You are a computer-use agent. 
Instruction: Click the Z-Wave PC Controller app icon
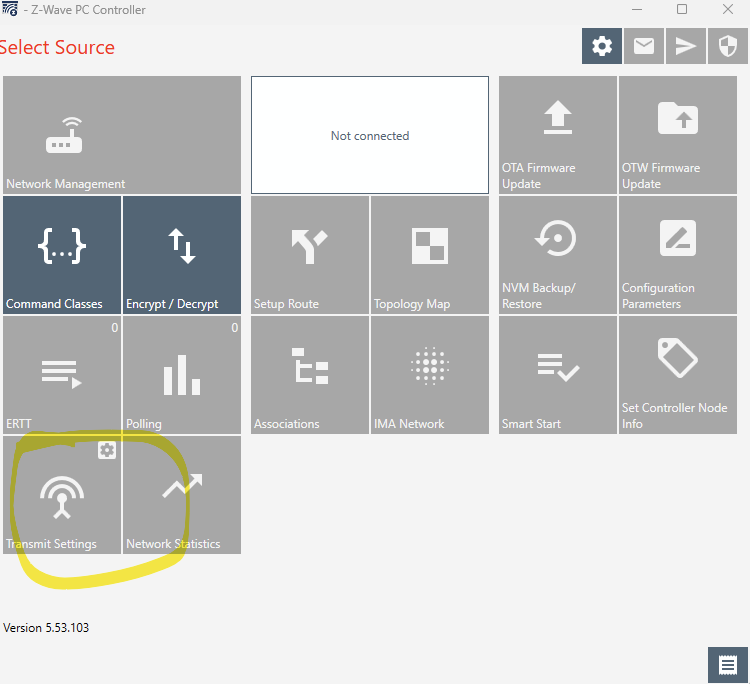[10, 9]
